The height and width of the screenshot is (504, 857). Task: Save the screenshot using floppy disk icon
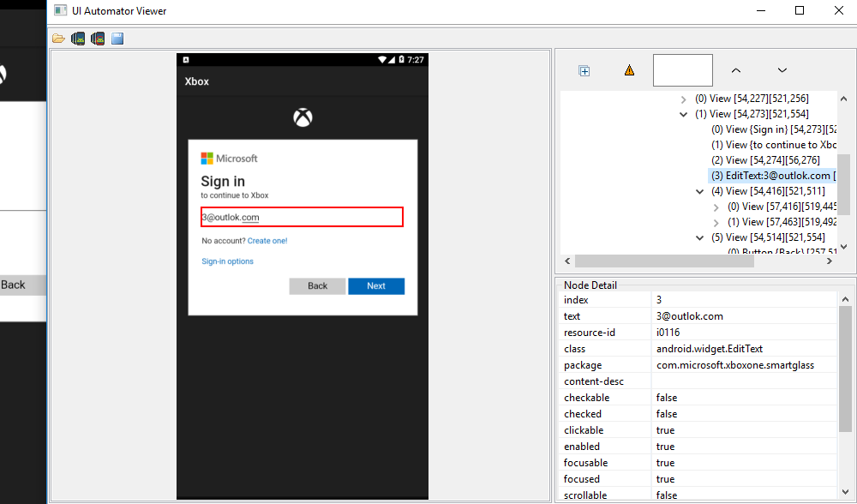coord(117,39)
